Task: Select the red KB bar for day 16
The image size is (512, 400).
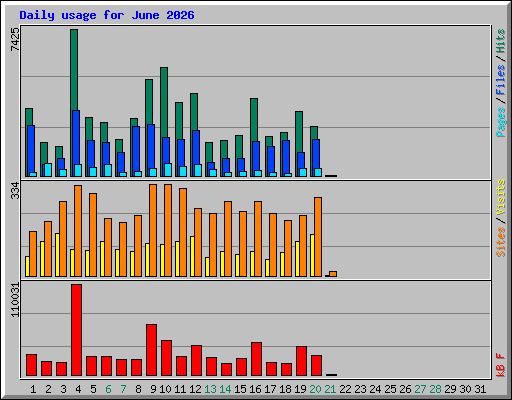Action: 256,359
